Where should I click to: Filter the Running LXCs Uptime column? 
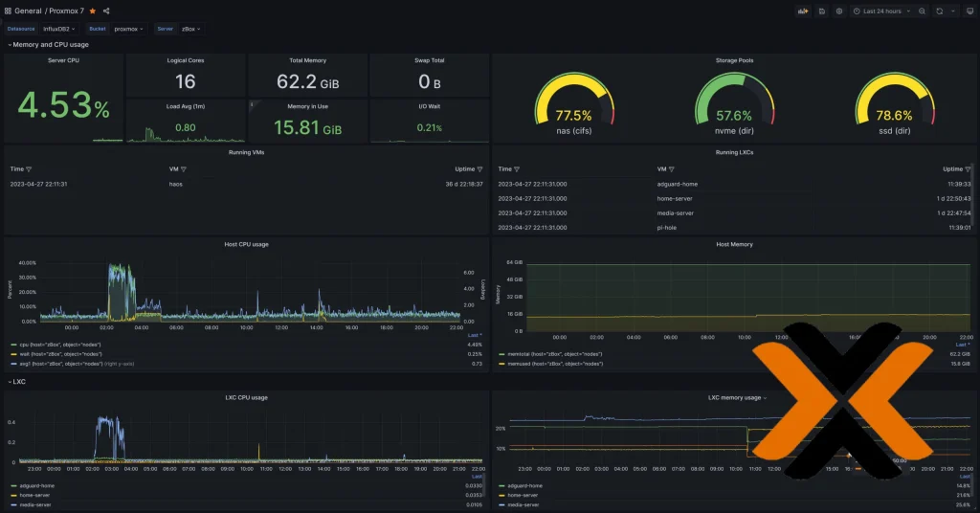point(969,169)
